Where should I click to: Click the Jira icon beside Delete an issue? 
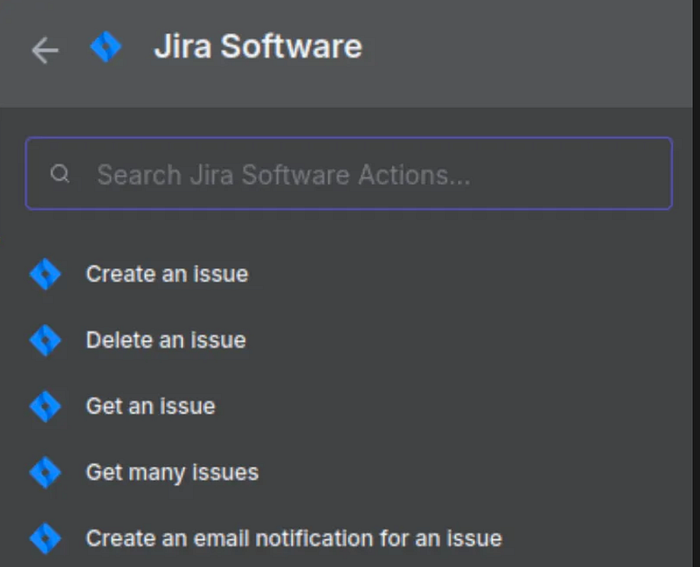click(x=45, y=340)
